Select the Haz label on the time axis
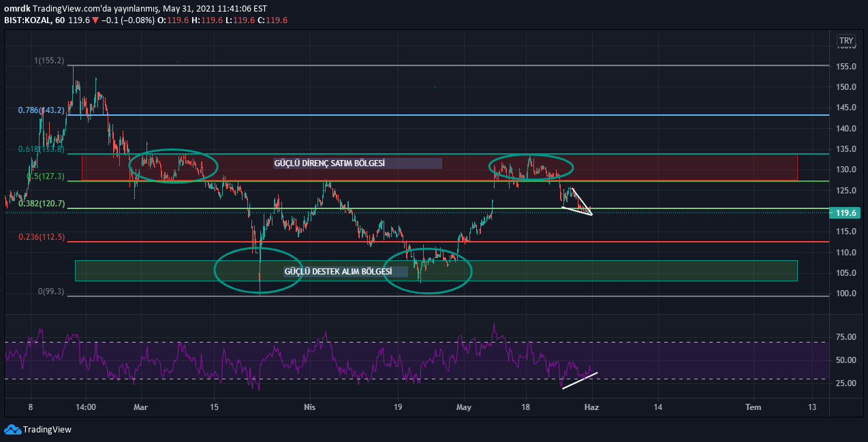The height and width of the screenshot is (442, 868). point(591,407)
